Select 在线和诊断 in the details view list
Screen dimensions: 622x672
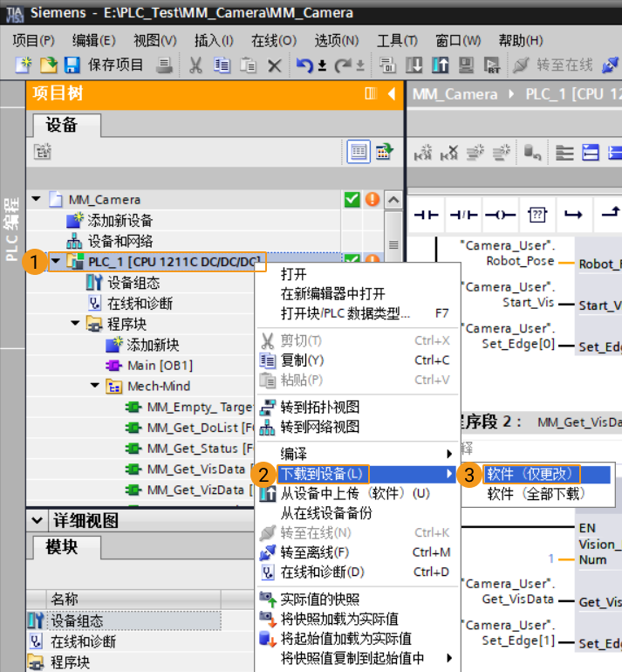(83, 641)
